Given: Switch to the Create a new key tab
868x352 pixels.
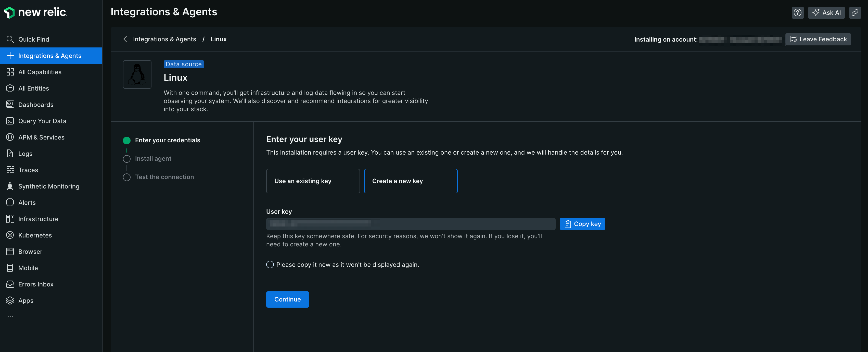Looking at the screenshot, I should tap(411, 181).
